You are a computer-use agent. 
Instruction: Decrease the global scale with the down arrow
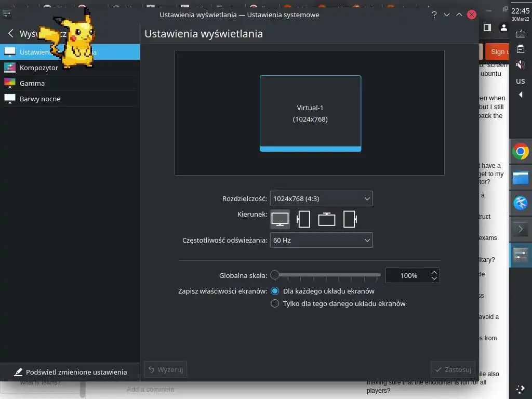434,278
